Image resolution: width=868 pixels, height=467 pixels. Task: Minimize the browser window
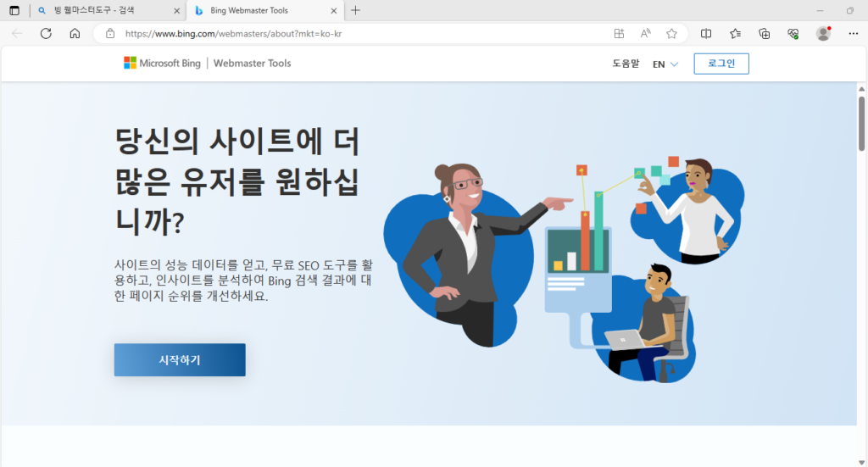(820, 10)
